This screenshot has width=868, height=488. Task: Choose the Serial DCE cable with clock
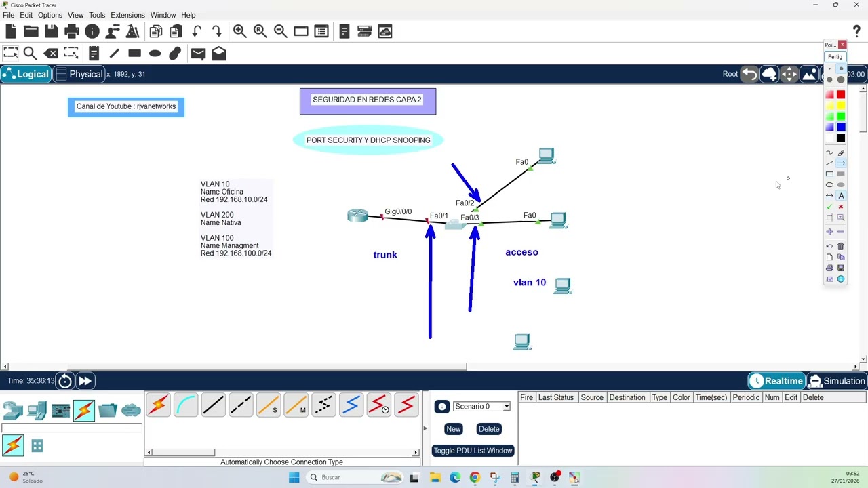(x=379, y=405)
